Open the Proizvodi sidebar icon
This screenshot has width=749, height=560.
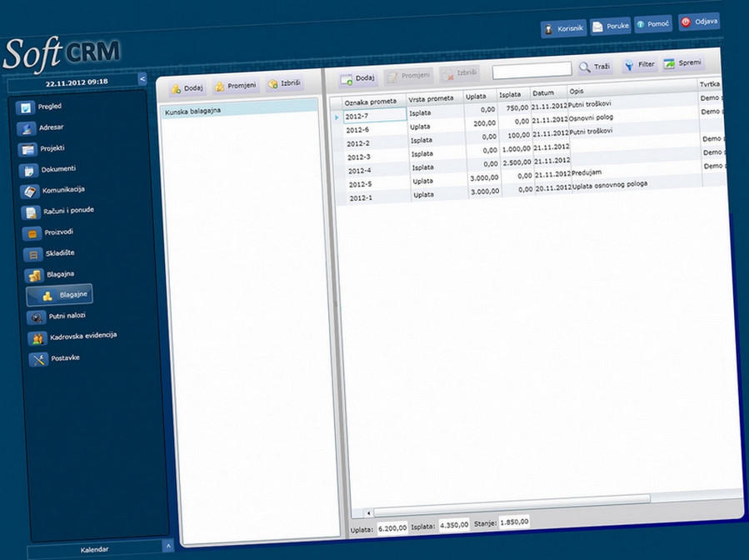coord(32,233)
